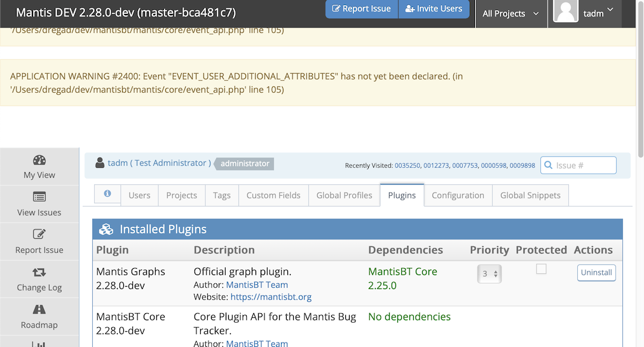Click the info icon tab

click(107, 194)
